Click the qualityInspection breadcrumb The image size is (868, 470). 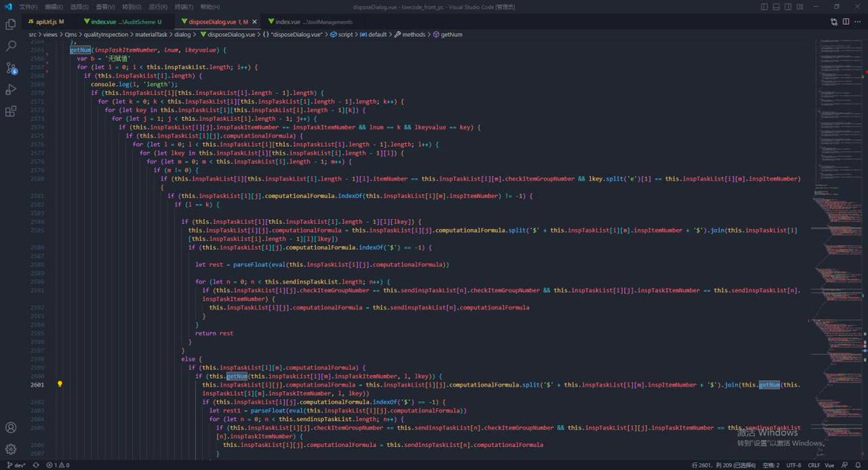(107, 34)
